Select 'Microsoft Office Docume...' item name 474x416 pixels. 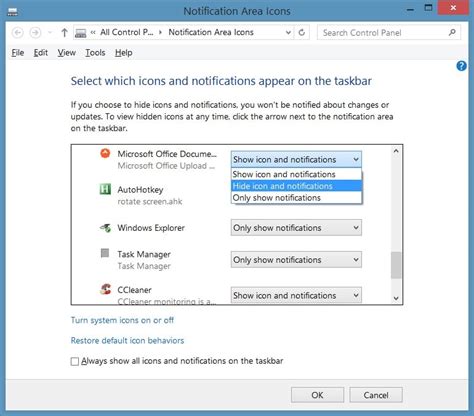(x=167, y=154)
